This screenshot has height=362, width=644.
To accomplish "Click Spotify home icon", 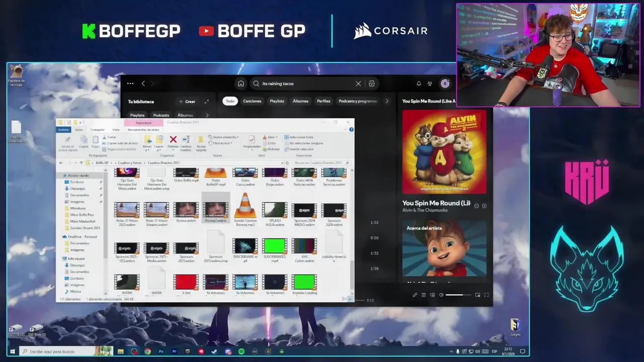I will 240,83.
